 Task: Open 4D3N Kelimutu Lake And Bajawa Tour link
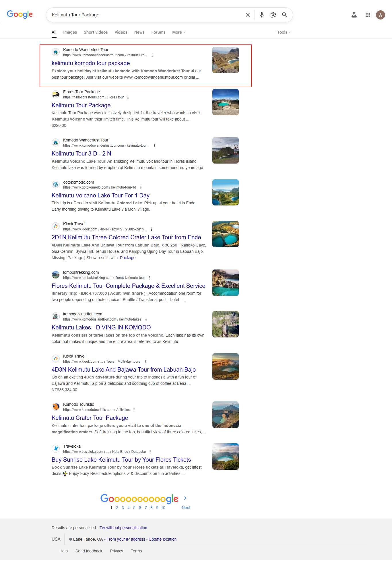pyautogui.click(x=124, y=370)
